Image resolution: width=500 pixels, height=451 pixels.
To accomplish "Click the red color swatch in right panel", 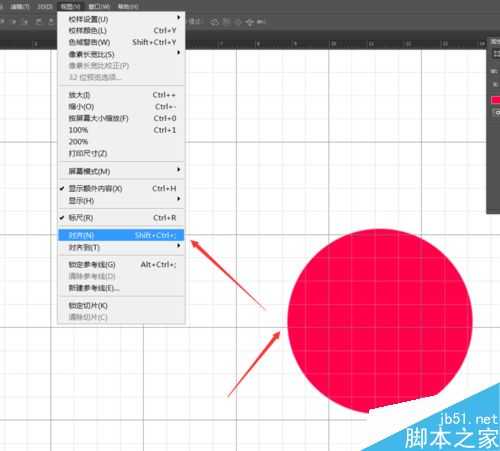I will [495, 100].
